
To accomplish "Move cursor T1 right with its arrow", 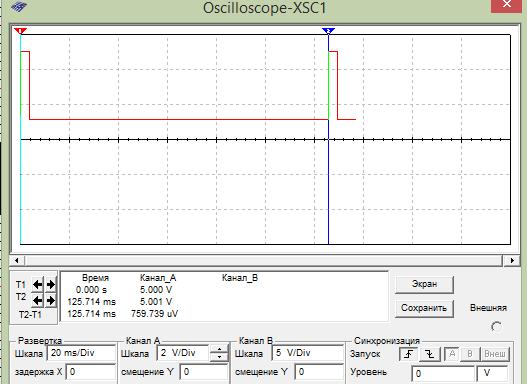I will click(x=51, y=285).
